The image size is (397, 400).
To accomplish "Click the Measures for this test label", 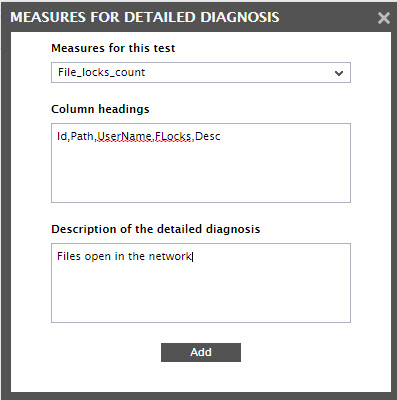I will [x=113, y=48].
